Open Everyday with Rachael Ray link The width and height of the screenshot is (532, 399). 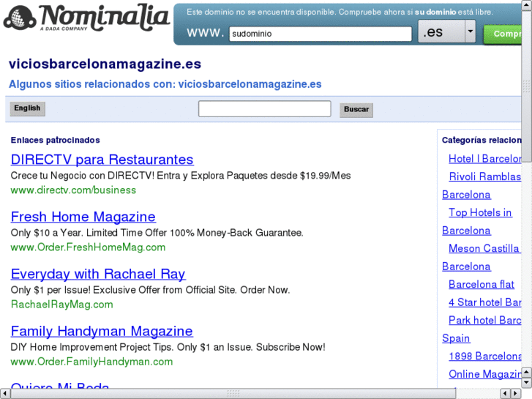[98, 274]
